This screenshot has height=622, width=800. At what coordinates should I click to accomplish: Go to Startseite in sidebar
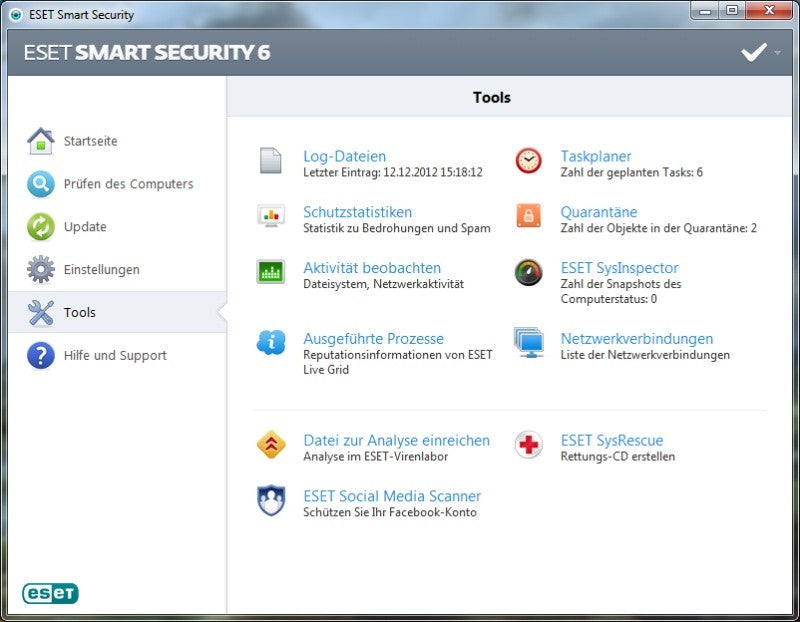click(90, 141)
